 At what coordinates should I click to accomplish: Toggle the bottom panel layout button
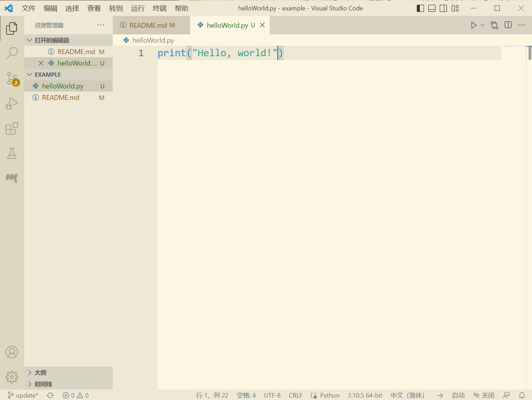[432, 8]
